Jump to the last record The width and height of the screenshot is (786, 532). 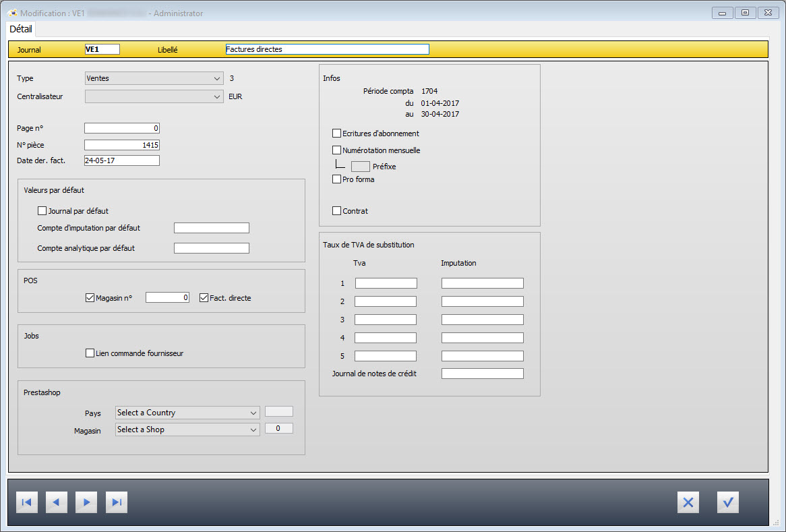(117, 502)
